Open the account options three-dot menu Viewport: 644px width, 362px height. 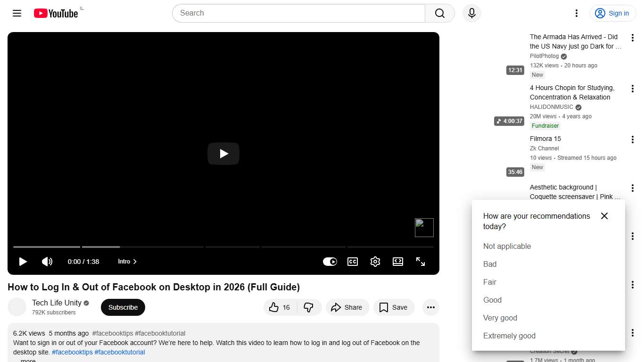576,13
